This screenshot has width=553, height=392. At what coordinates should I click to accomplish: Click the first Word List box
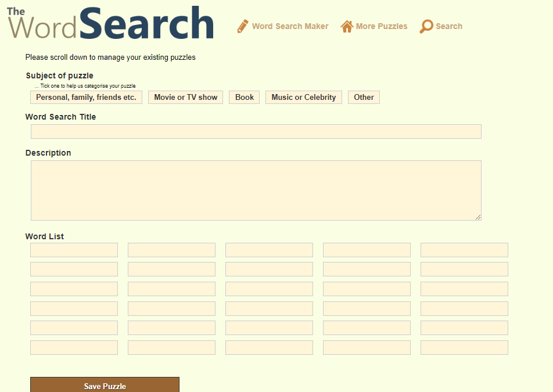click(x=74, y=250)
